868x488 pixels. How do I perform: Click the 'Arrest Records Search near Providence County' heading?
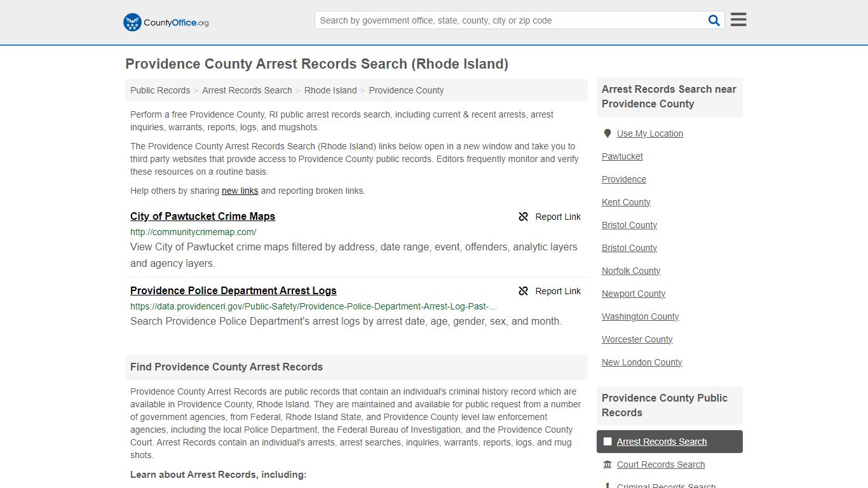(x=669, y=97)
